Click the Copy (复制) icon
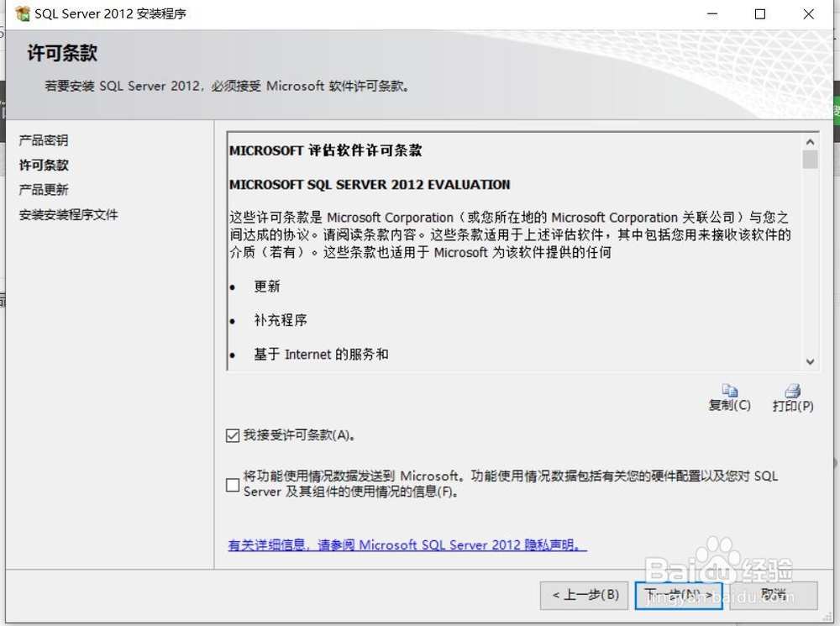The width and height of the screenshot is (840, 626). pos(729,390)
